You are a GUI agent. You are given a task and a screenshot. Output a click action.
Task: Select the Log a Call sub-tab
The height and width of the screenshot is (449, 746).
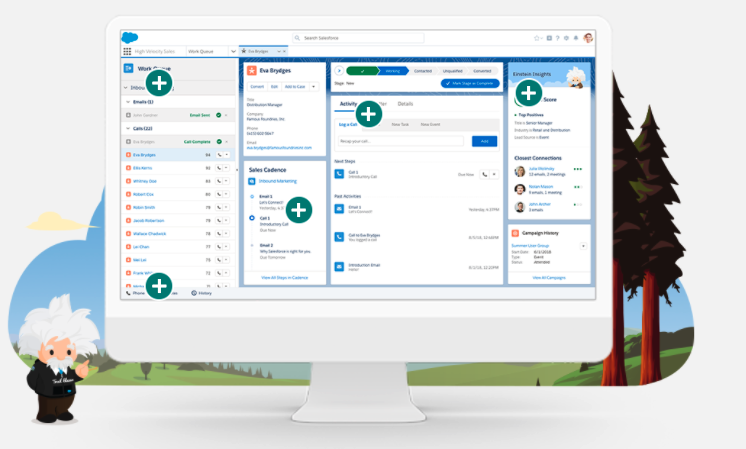point(348,125)
